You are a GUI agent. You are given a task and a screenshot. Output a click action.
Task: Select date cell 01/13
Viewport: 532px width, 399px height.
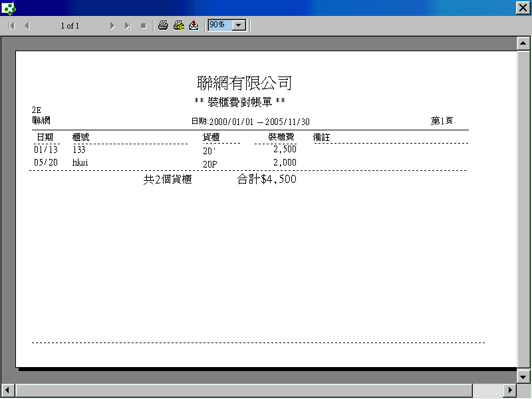[x=46, y=150]
